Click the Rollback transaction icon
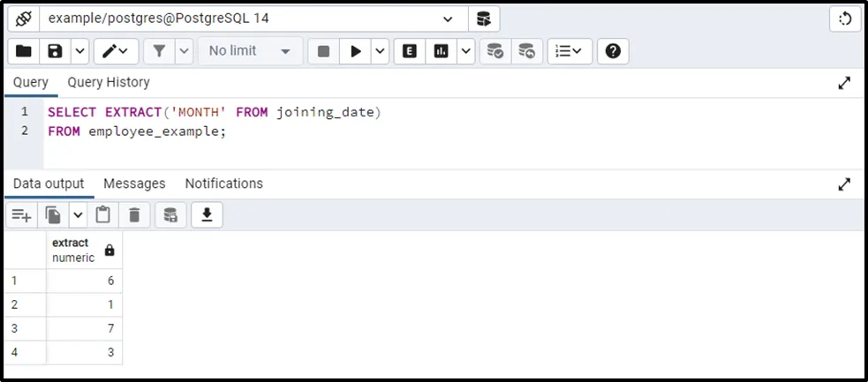The width and height of the screenshot is (868, 382). [526, 51]
